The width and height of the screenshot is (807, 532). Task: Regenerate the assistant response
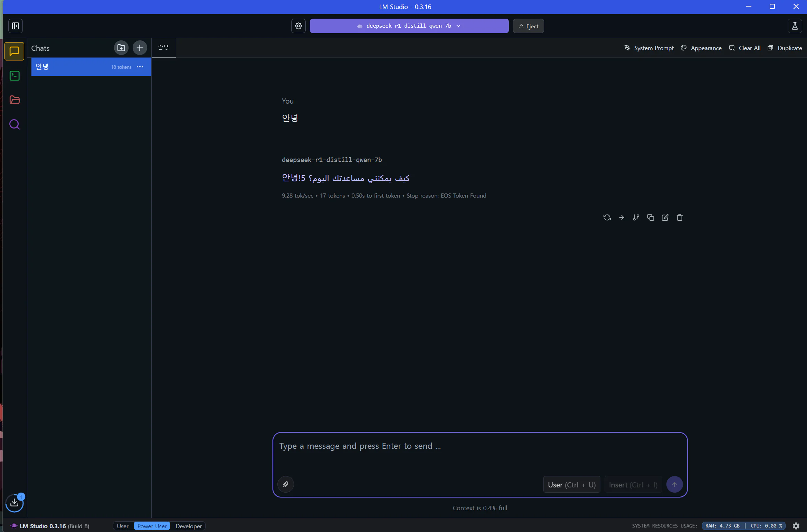point(607,217)
